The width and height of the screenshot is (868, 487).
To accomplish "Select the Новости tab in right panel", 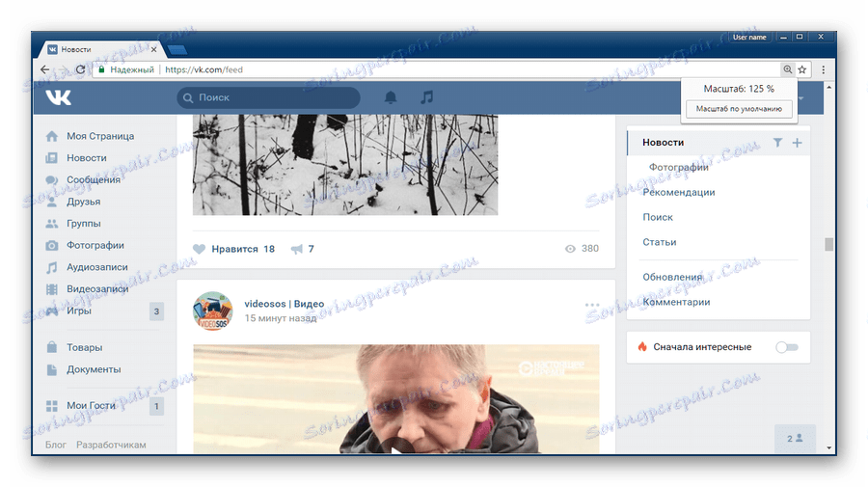I will [664, 142].
